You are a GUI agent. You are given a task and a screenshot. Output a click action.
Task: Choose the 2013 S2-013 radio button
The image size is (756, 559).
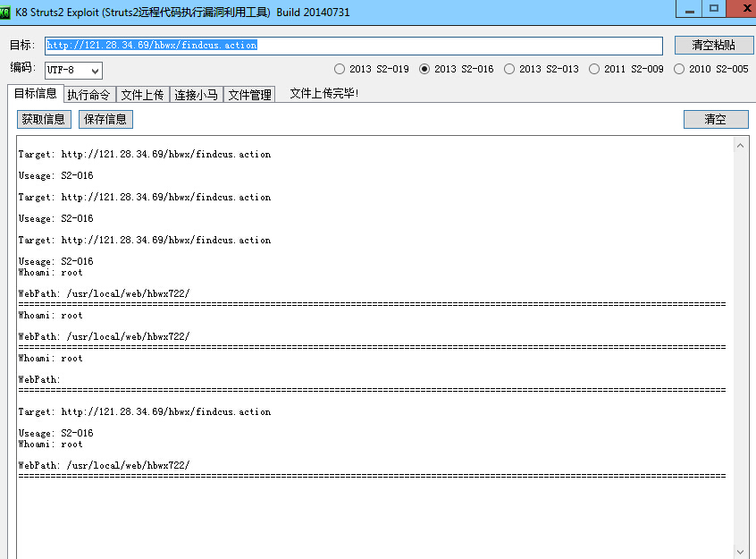click(541, 69)
